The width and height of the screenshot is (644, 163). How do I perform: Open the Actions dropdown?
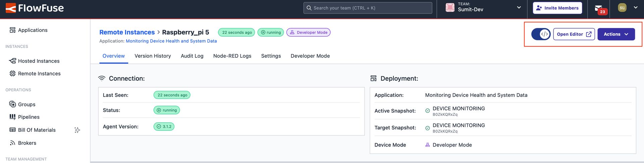point(616,34)
